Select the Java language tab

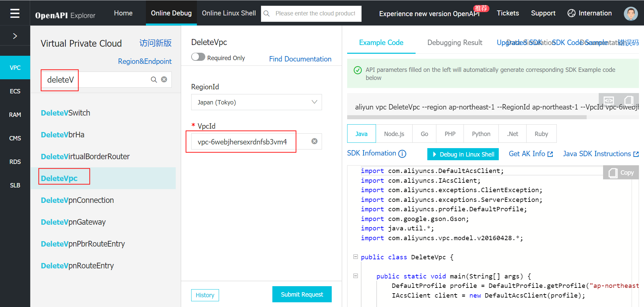[362, 134]
